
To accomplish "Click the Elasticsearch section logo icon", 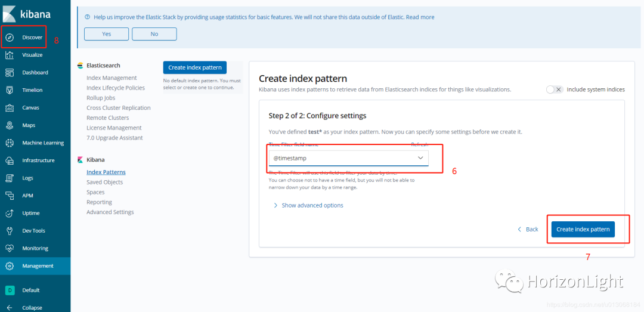I will tap(80, 66).
